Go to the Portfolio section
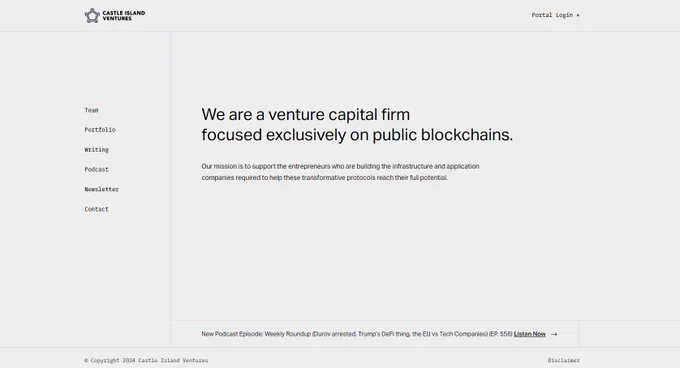This screenshot has width=680, height=368. point(100,130)
